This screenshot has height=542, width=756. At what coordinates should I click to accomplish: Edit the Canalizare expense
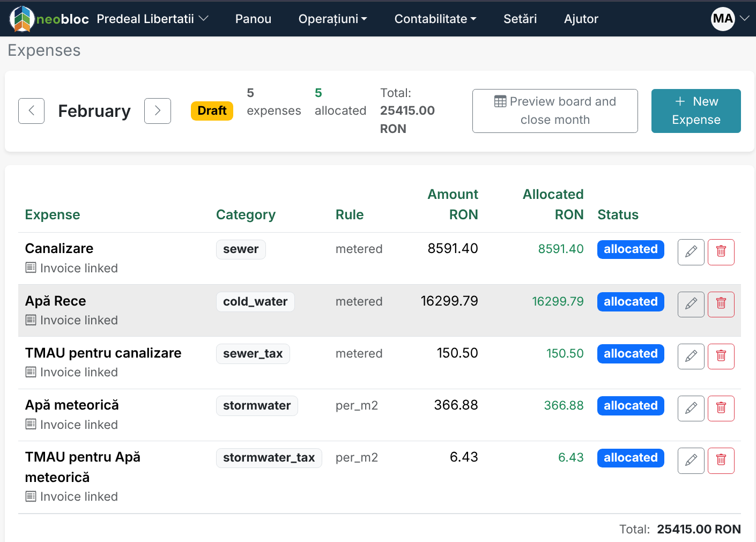tap(691, 252)
